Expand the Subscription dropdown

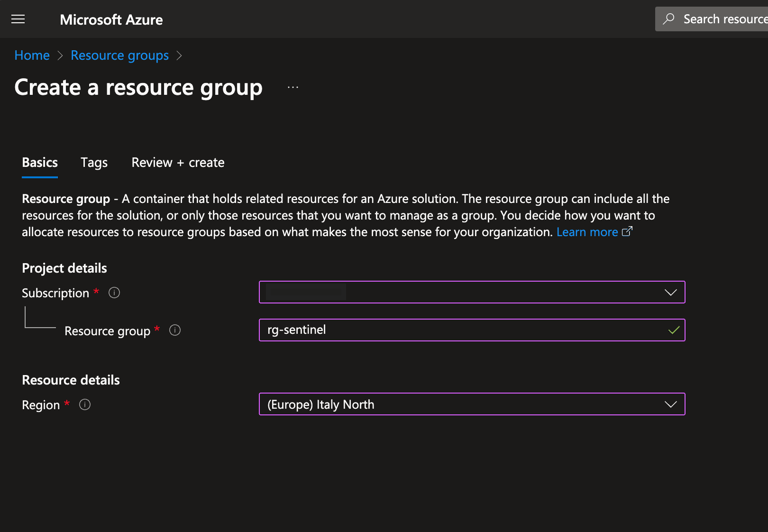click(472, 292)
